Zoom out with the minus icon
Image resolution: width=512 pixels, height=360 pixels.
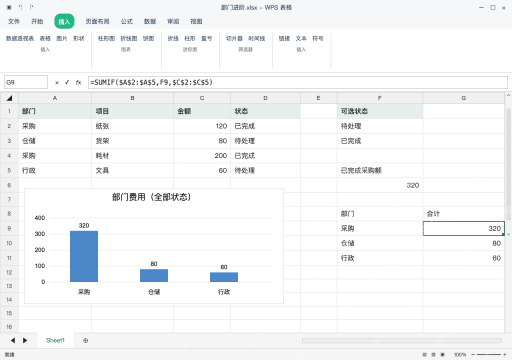(x=473, y=355)
